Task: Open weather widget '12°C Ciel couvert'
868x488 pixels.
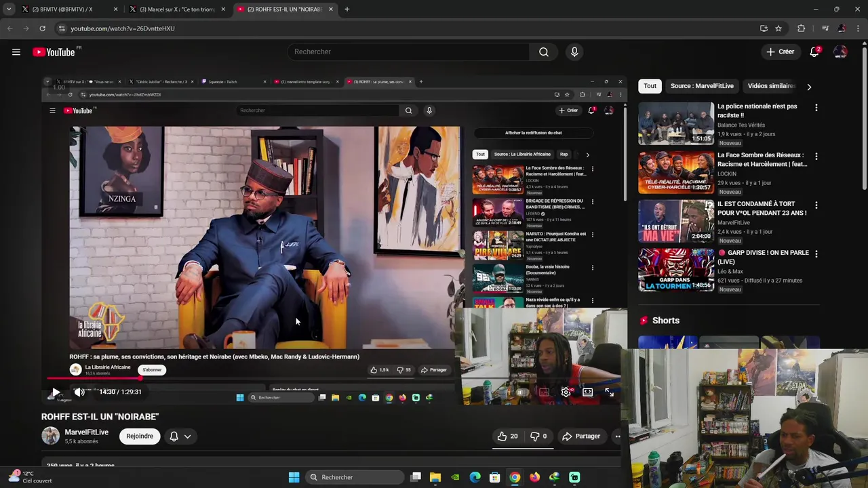Action: point(30,477)
